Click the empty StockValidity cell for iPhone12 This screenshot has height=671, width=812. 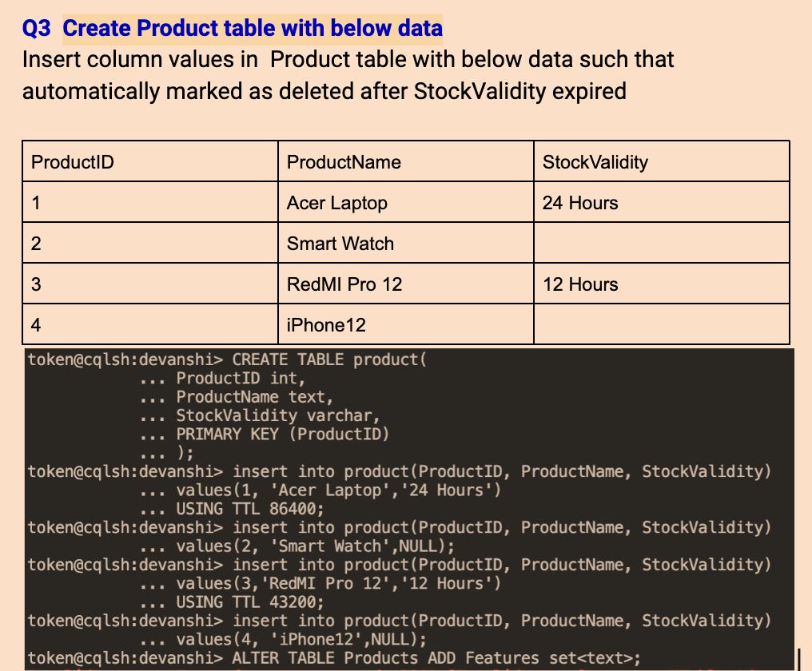point(662,324)
